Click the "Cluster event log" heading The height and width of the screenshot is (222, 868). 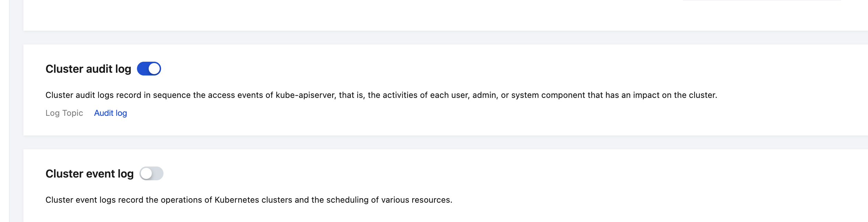89,174
